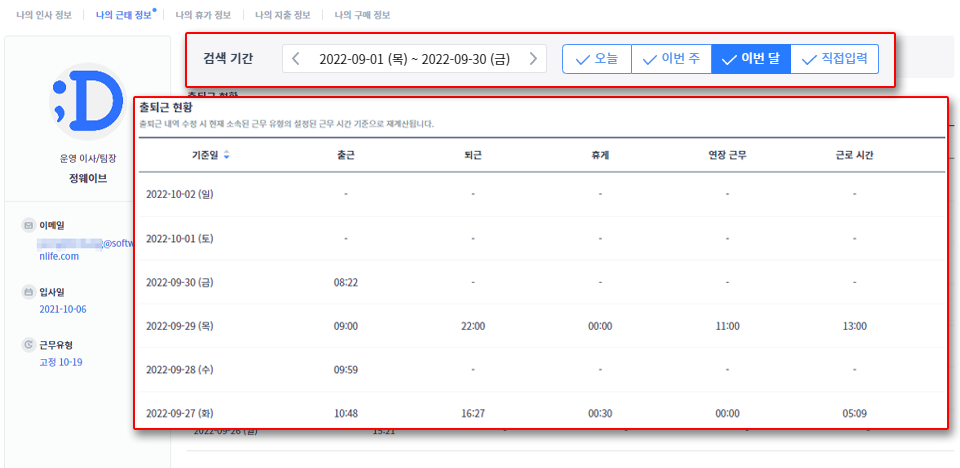The width and height of the screenshot is (960, 468).
Task: Click the hire date 2021-10-06
Action: [62, 309]
